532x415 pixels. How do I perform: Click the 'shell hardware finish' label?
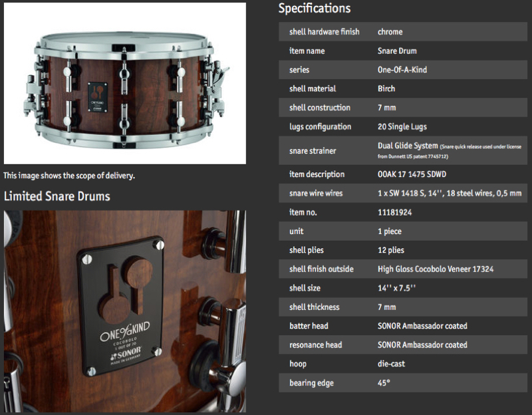pyautogui.click(x=324, y=32)
